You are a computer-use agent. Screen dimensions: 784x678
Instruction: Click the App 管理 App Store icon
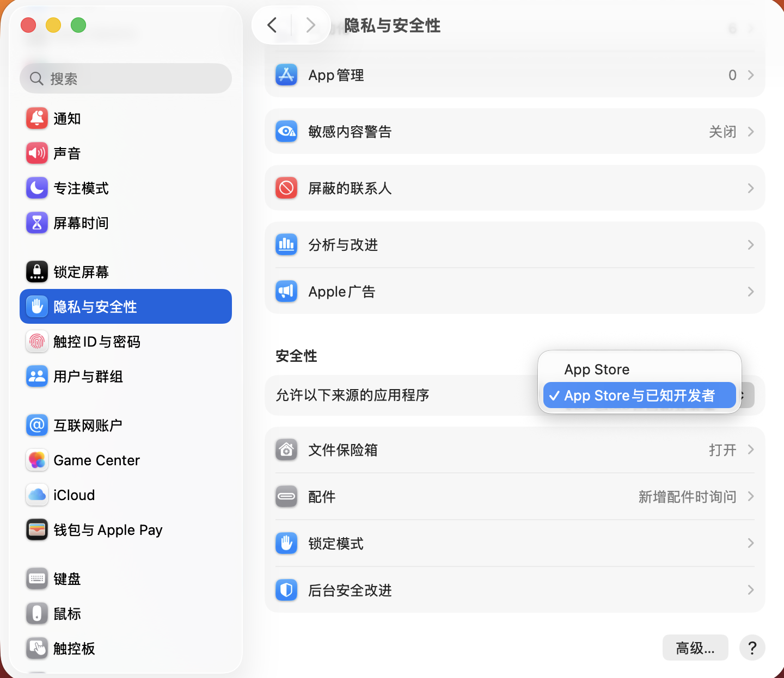286,75
